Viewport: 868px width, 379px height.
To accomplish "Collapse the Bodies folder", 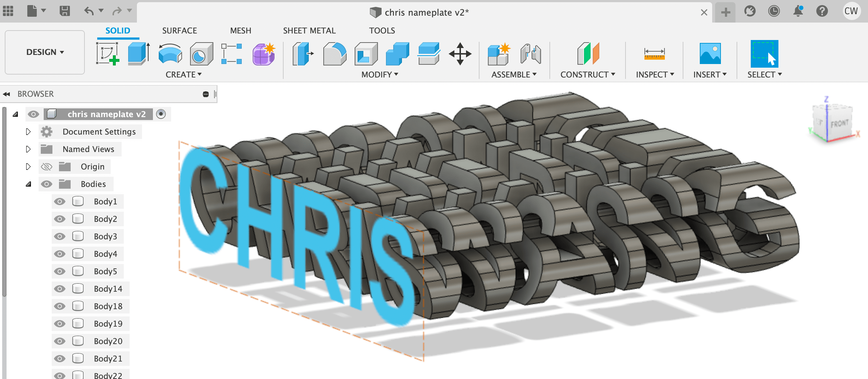I will coord(28,184).
